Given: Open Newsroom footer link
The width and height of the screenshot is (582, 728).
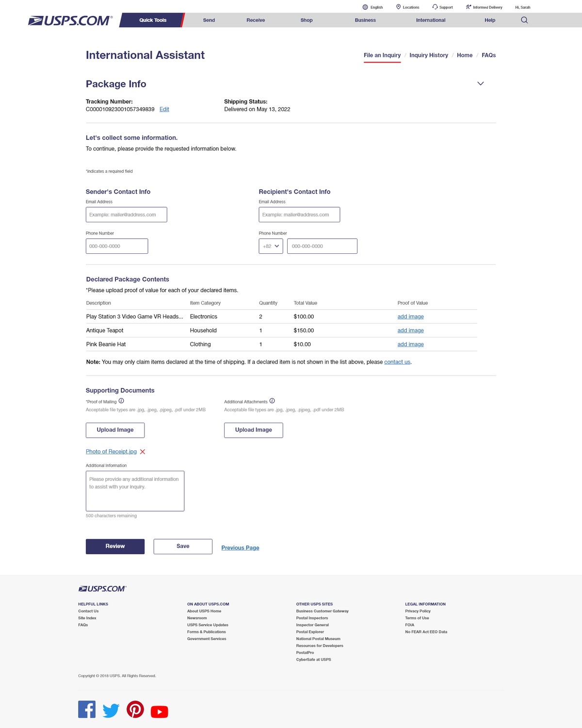Looking at the screenshot, I should click(x=197, y=618).
